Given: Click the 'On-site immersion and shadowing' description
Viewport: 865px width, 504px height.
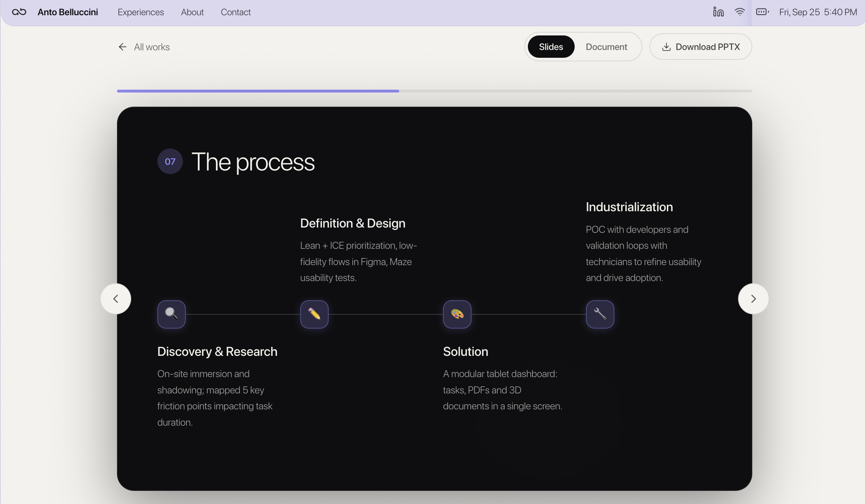Looking at the screenshot, I should (x=215, y=398).
